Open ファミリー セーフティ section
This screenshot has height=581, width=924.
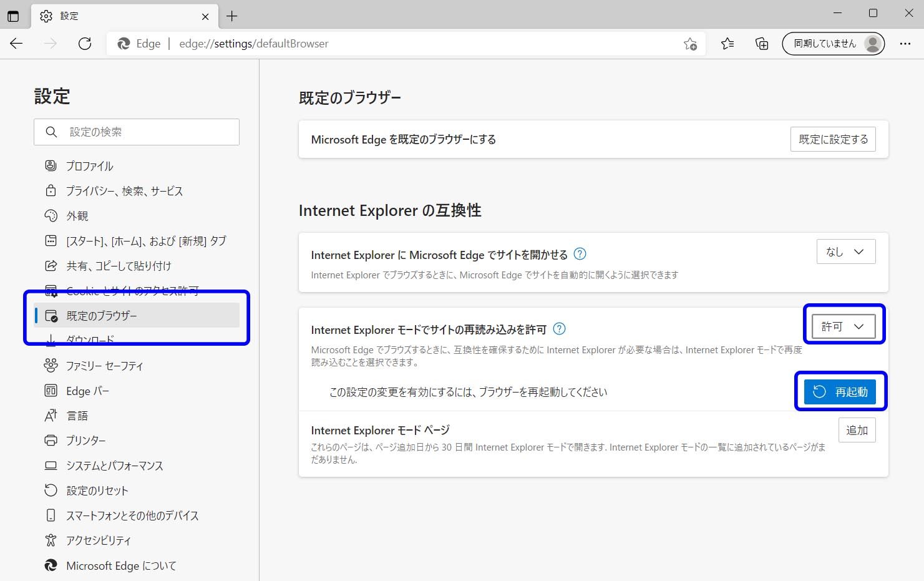click(x=137, y=366)
